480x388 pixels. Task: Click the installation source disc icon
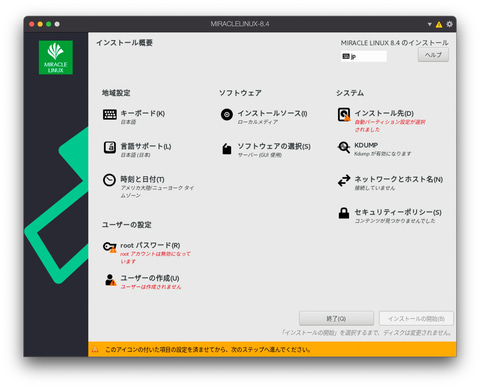coord(227,114)
